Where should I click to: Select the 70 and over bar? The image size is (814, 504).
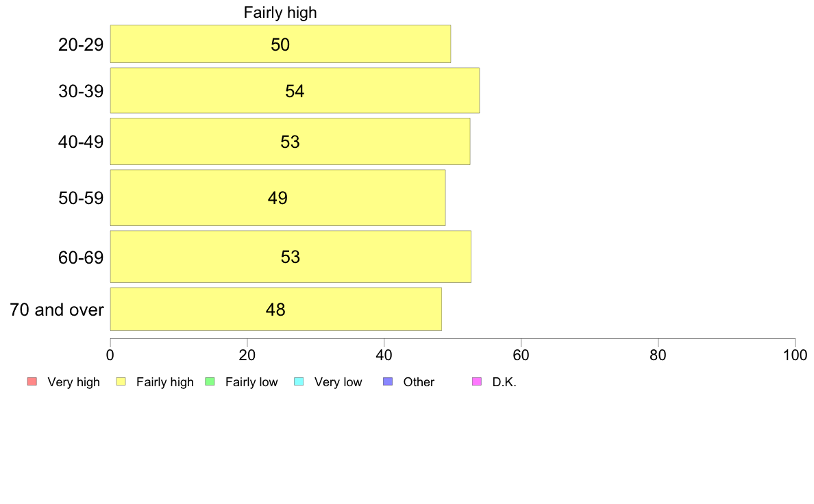275,309
